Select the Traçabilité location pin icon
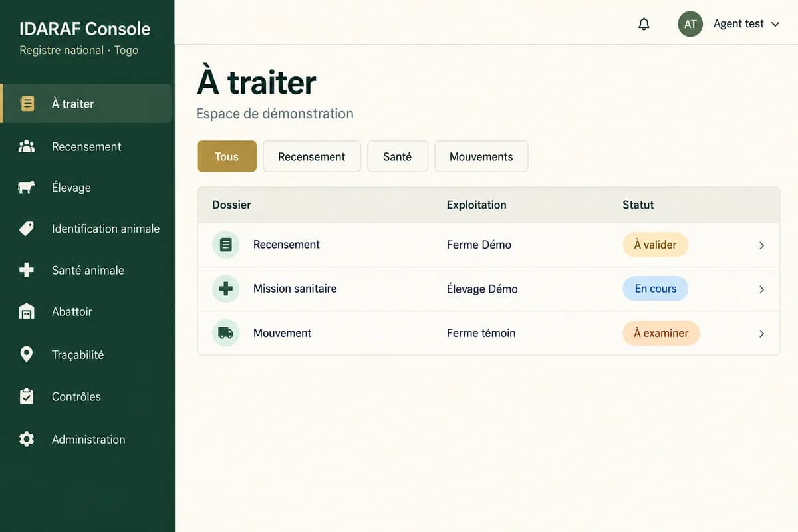The height and width of the screenshot is (532, 798). 27,354
